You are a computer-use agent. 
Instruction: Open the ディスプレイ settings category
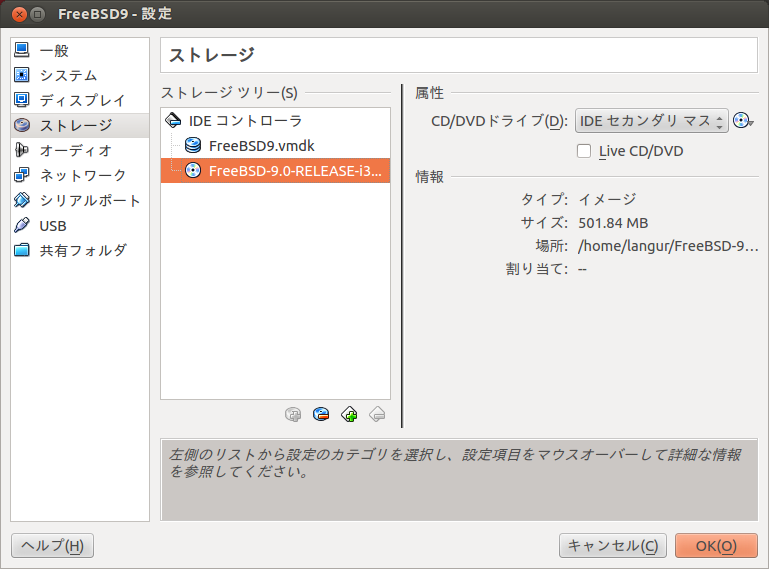tap(80, 100)
